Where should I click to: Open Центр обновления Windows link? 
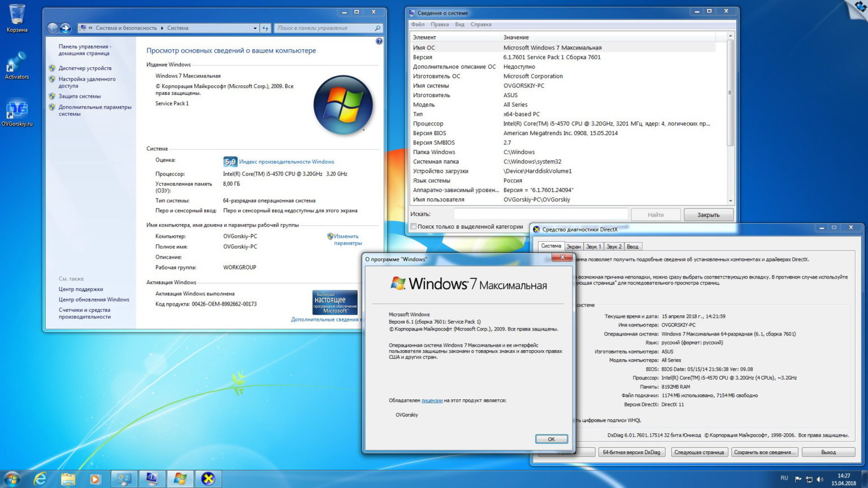coord(94,299)
